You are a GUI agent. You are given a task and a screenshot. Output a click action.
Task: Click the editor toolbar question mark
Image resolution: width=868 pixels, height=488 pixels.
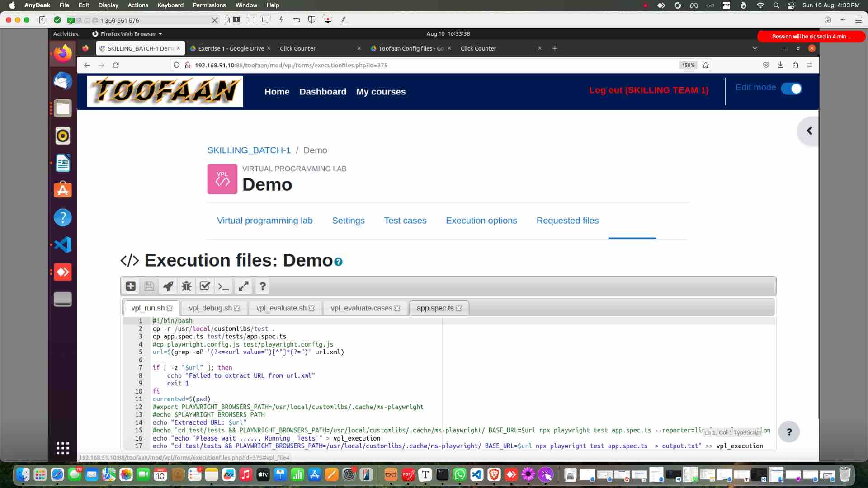262,286
